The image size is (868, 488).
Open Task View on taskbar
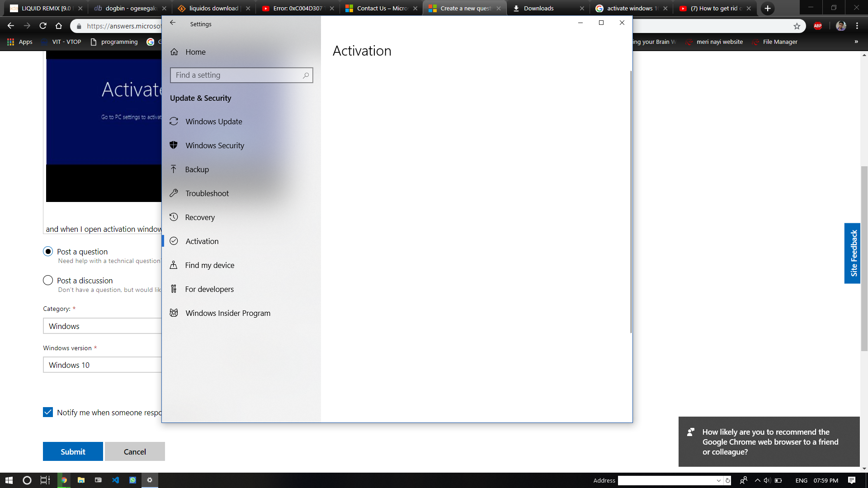(45, 480)
